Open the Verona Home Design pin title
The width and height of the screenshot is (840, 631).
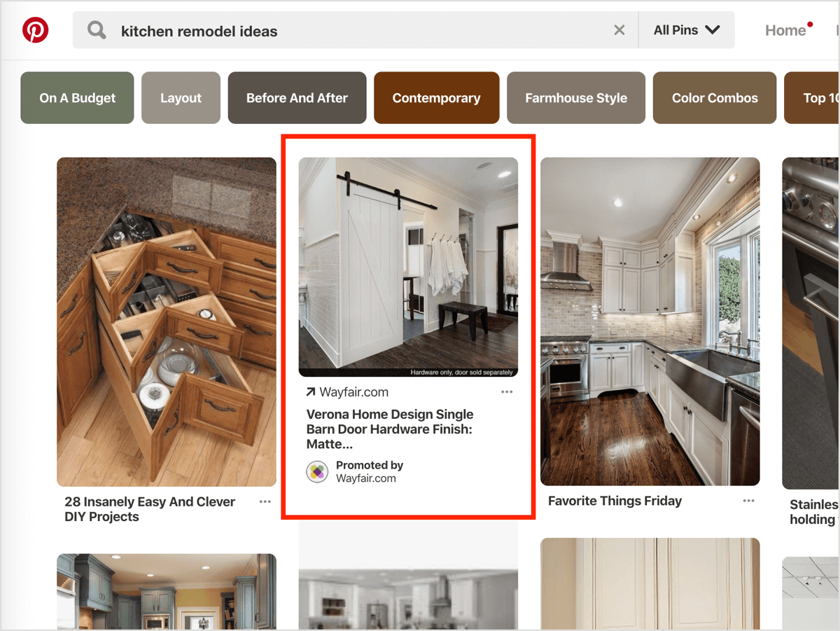point(390,429)
